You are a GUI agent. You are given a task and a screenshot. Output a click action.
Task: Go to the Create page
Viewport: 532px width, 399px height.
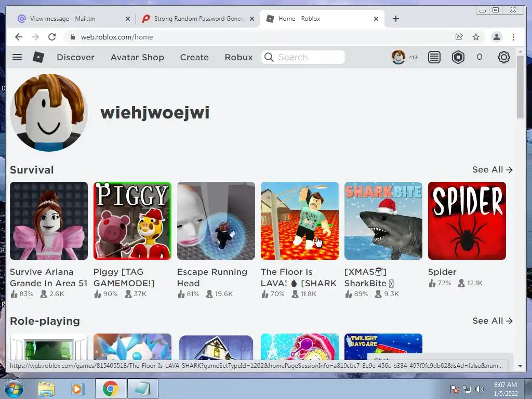[194, 57]
